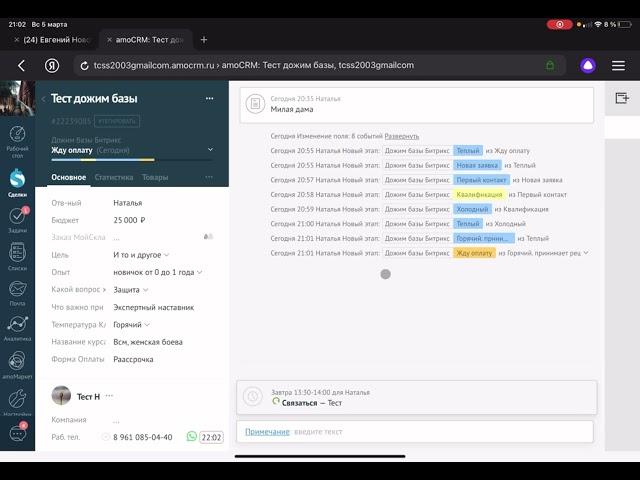Open the browser hamburger menu

coord(618,65)
